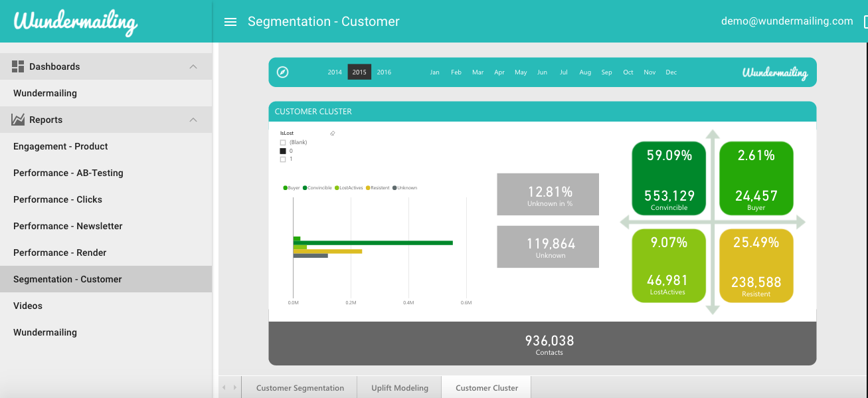Open Videos report
The height and width of the screenshot is (398, 868).
[x=106, y=306]
